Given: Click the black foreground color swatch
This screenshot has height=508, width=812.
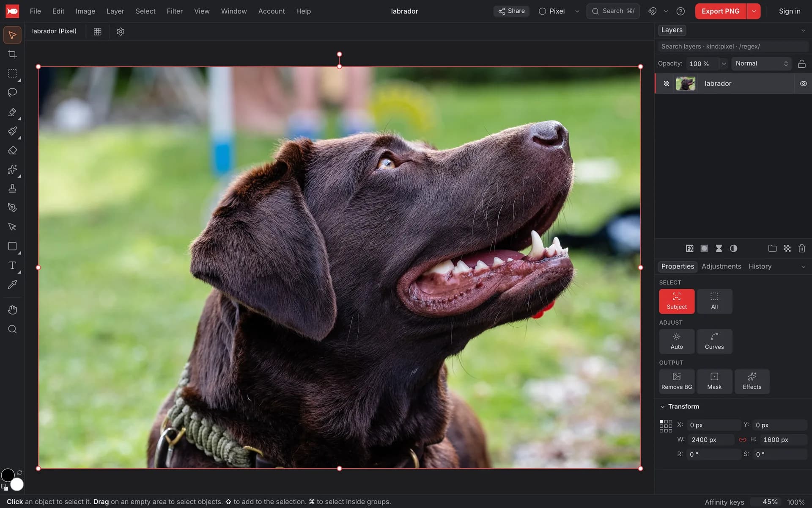Looking at the screenshot, I should pos(8,475).
